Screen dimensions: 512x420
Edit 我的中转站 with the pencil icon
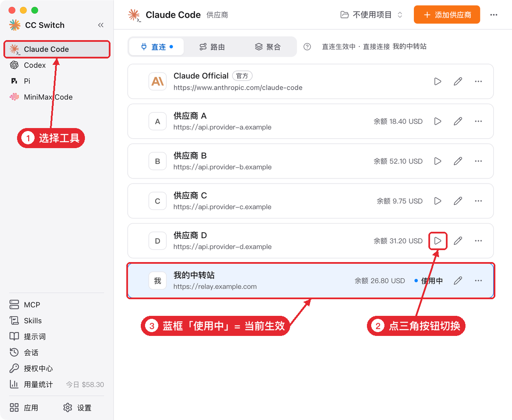(x=458, y=280)
